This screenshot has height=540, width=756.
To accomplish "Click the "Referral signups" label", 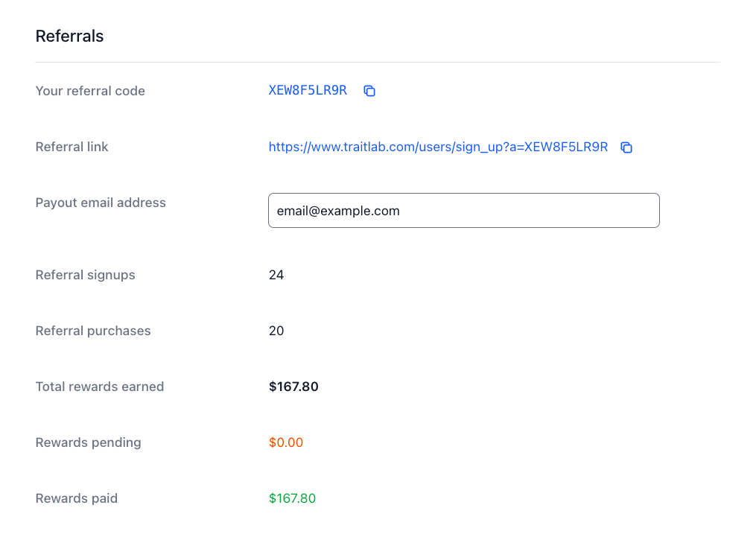I will coord(85,275).
